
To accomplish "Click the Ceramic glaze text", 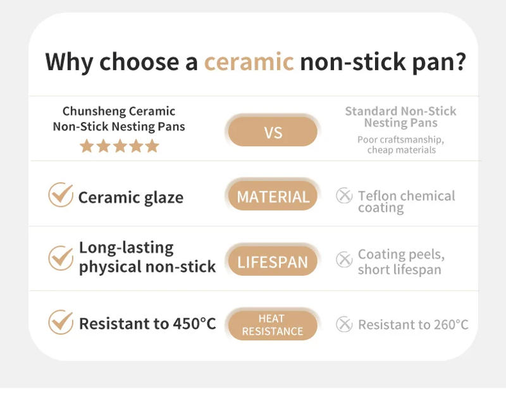I will click(x=130, y=197).
